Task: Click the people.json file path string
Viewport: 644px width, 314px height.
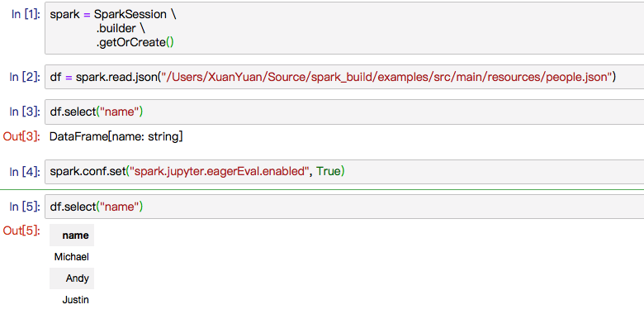Action: [386, 78]
